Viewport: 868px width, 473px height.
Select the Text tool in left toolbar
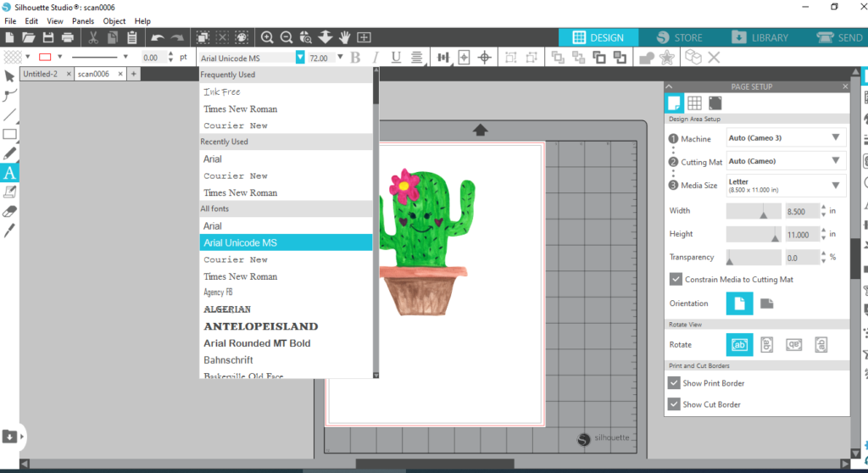coord(10,173)
